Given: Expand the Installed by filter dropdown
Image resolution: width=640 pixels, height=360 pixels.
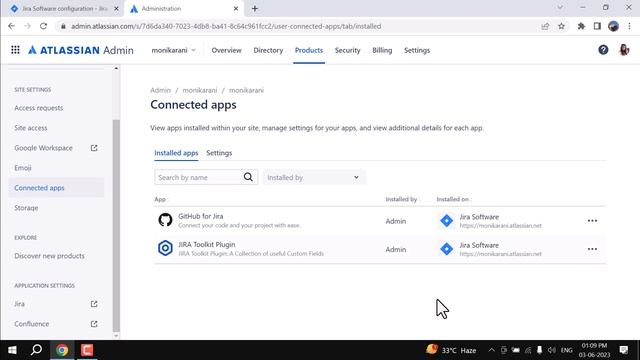Looking at the screenshot, I should pyautogui.click(x=314, y=177).
